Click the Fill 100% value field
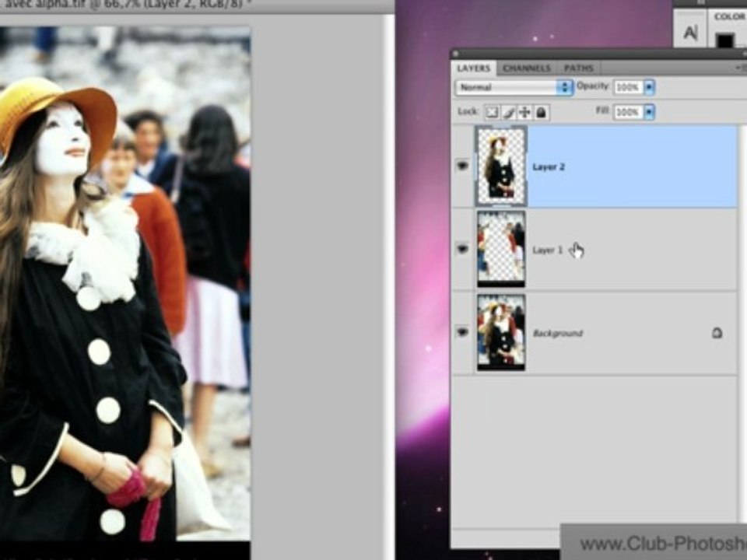Screen dimensions: 747x560 tap(629, 112)
